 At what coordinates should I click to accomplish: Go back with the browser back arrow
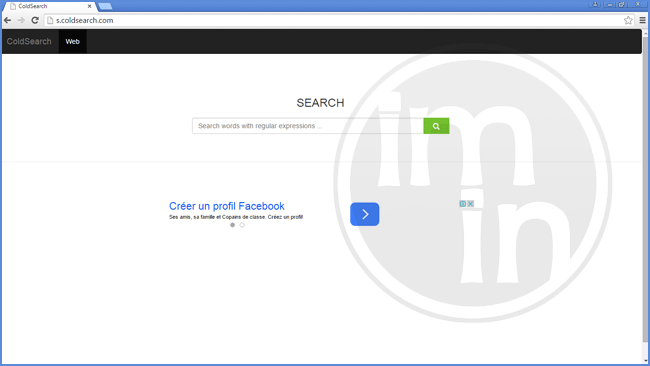[7, 20]
